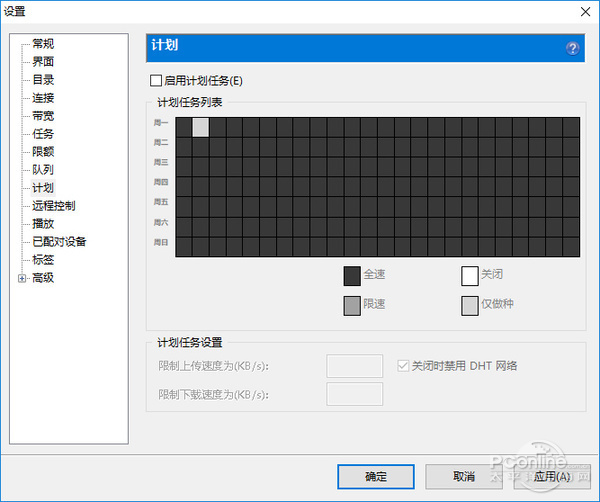Open the 带宽 settings page
Image resolution: width=600 pixels, height=502 pixels.
click(43, 116)
